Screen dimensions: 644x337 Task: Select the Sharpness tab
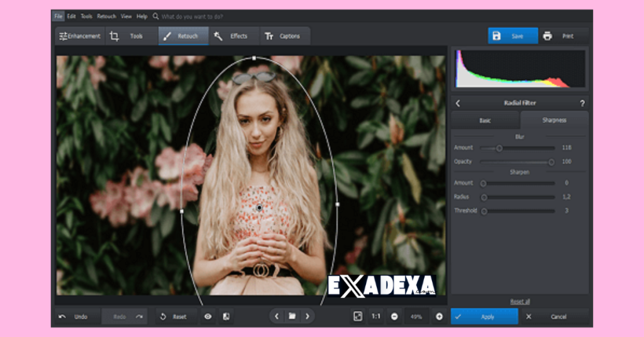tap(554, 120)
